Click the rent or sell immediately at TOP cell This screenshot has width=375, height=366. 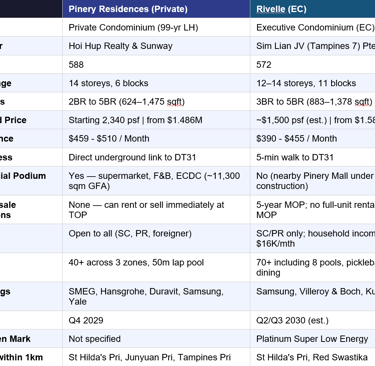[156, 210]
